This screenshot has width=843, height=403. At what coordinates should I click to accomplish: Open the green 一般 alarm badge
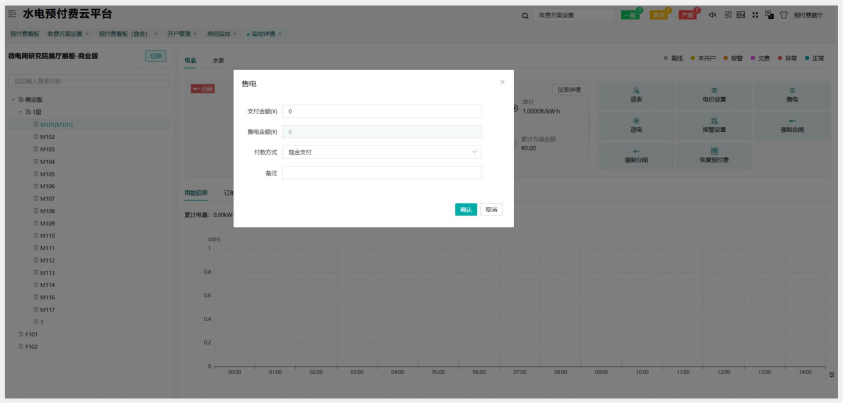630,15
